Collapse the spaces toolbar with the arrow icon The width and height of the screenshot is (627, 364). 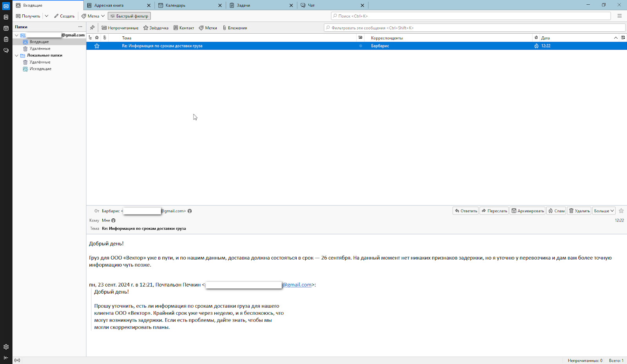point(6,358)
